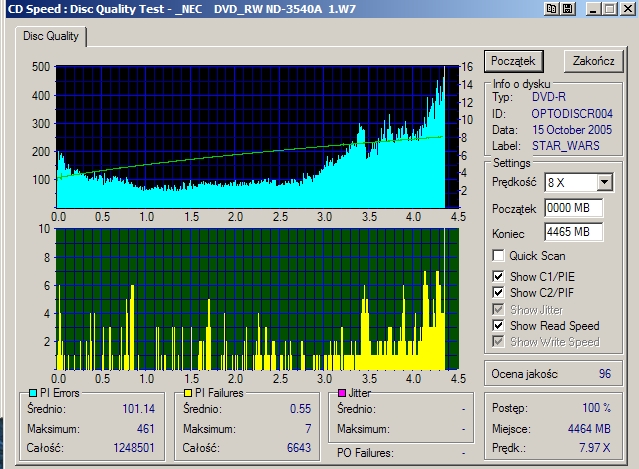Uncheck Show C1/PIE checkbox

[498, 276]
